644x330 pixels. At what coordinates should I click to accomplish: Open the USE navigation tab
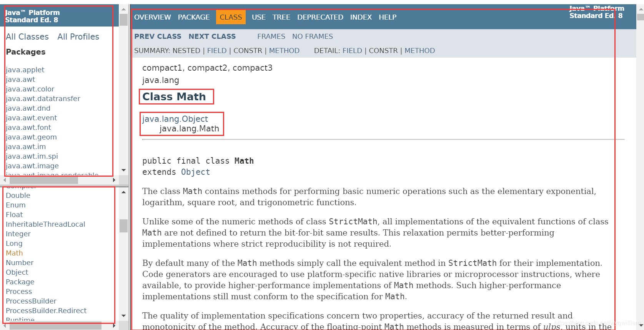point(259,17)
